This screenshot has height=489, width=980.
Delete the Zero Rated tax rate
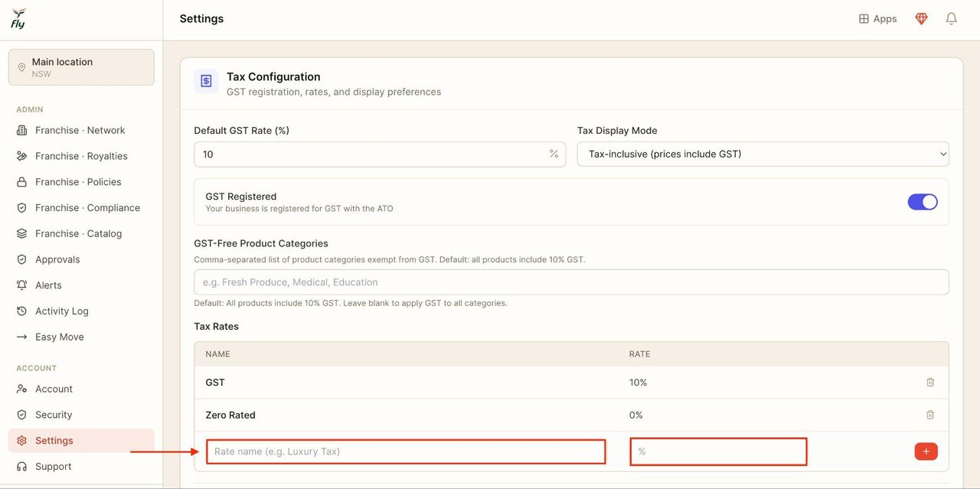pyautogui.click(x=930, y=415)
